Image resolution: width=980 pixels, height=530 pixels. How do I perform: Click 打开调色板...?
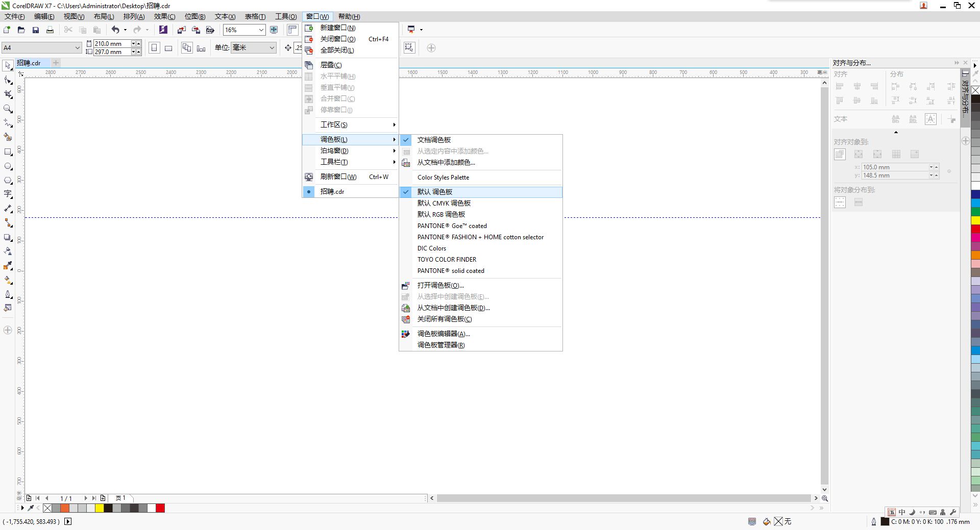point(480,286)
